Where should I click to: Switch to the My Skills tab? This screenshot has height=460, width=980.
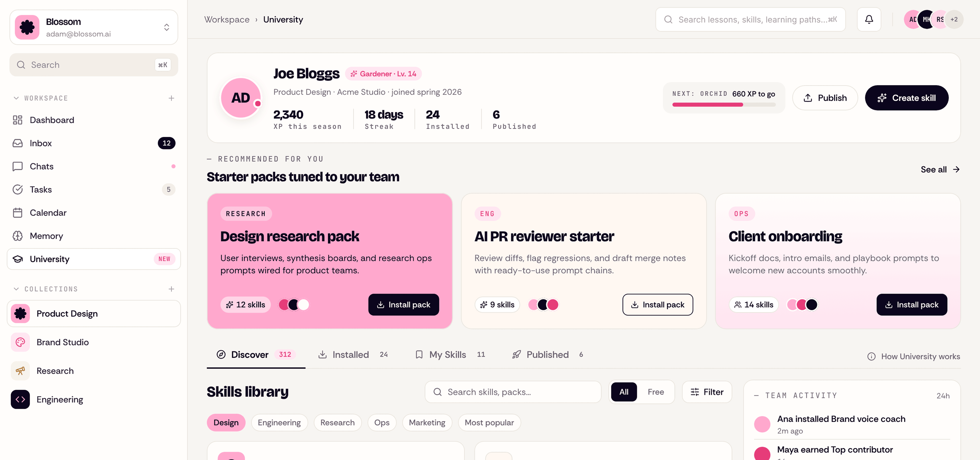pos(450,355)
